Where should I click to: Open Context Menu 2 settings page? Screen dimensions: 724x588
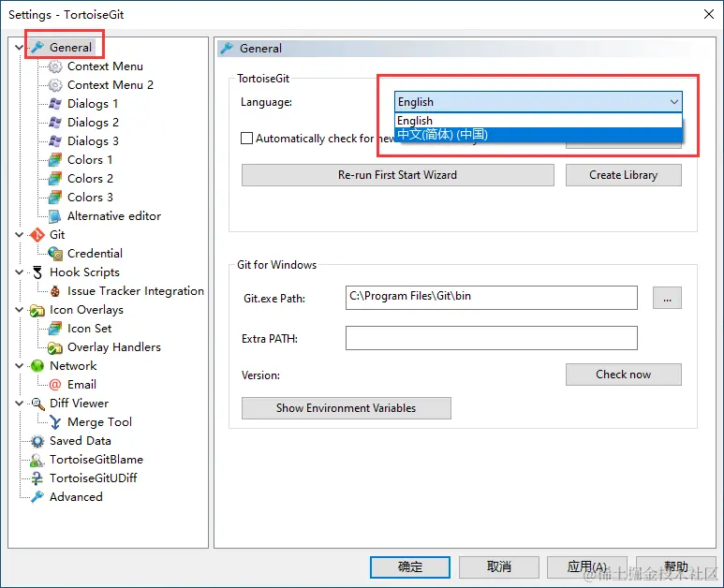click(x=111, y=85)
